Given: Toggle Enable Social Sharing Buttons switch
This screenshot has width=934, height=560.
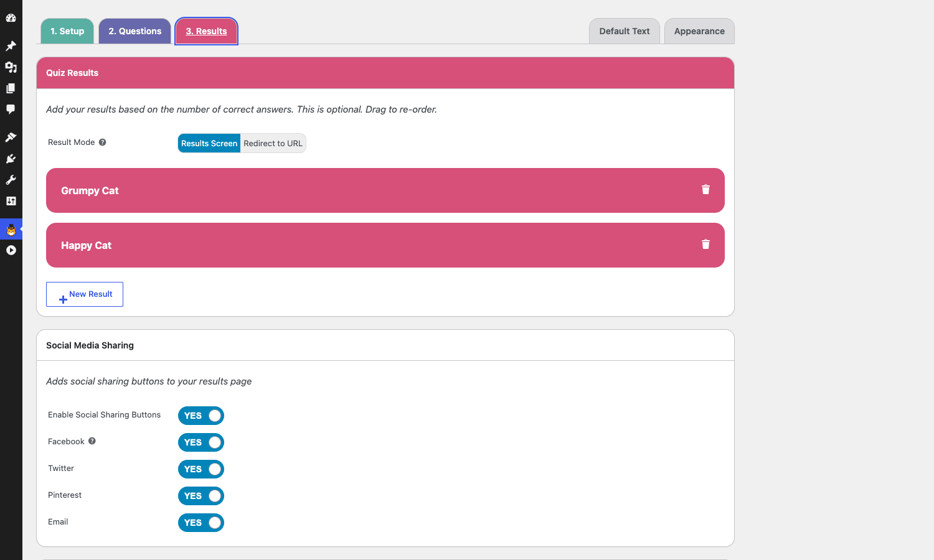Looking at the screenshot, I should point(201,416).
